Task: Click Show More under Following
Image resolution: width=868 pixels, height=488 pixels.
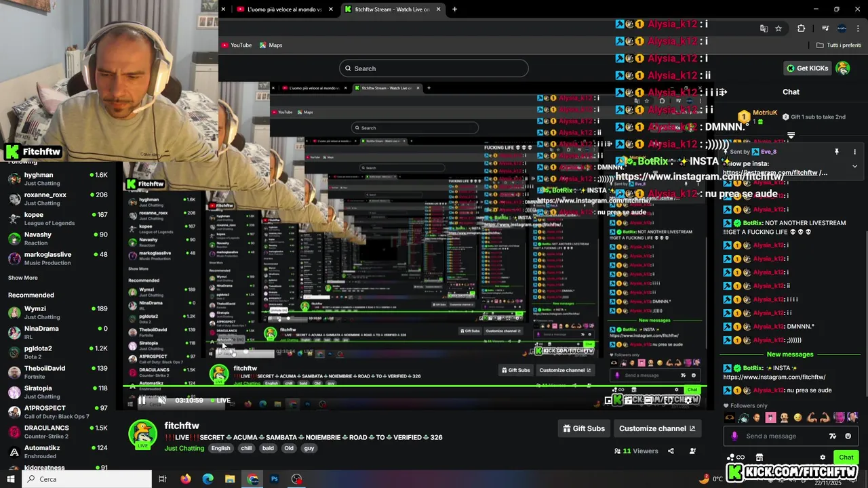Action: click(23, 278)
